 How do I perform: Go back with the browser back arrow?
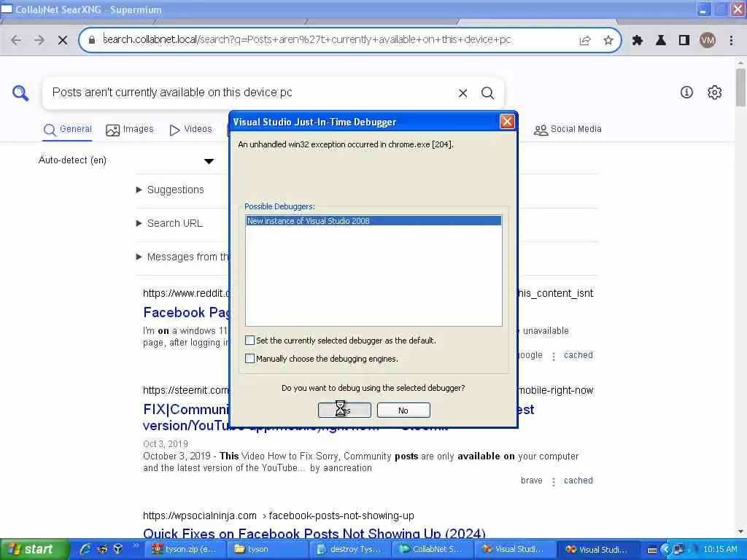point(16,40)
